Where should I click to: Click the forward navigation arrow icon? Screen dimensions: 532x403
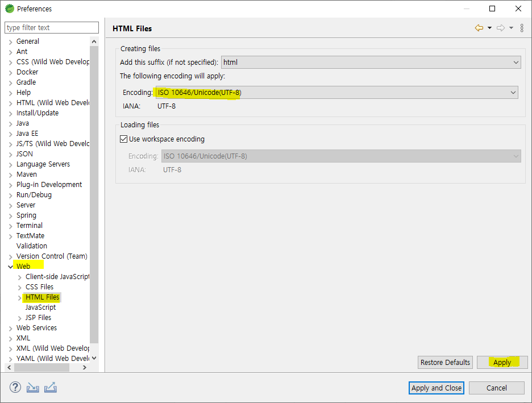click(x=501, y=28)
